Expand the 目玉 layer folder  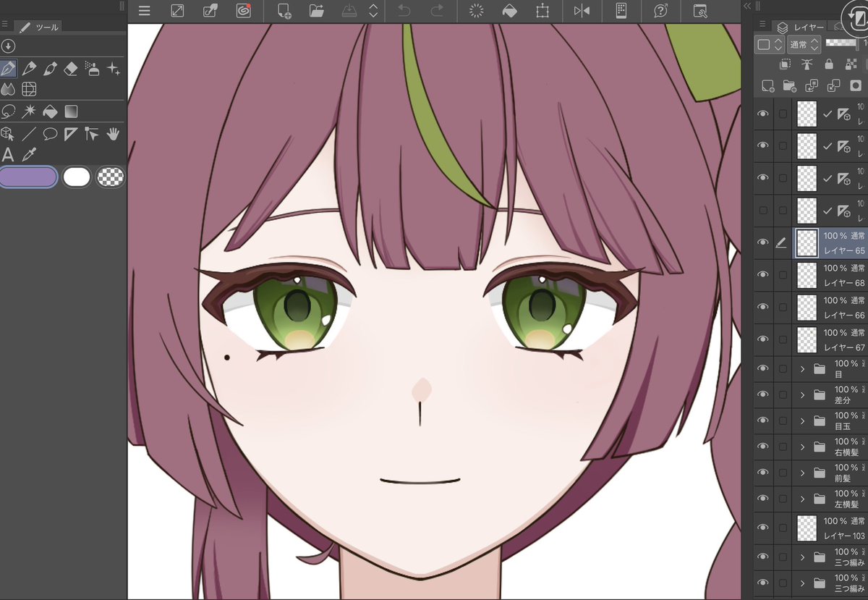(802, 421)
